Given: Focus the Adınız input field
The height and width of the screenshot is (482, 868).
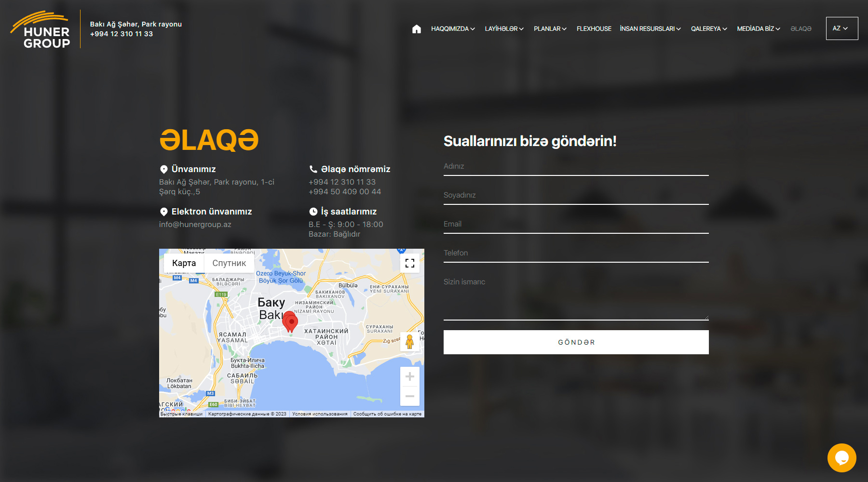Looking at the screenshot, I should pos(576,166).
